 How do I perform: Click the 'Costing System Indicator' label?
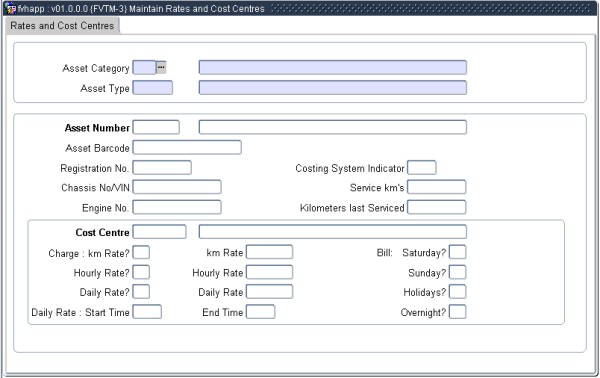tap(350, 168)
